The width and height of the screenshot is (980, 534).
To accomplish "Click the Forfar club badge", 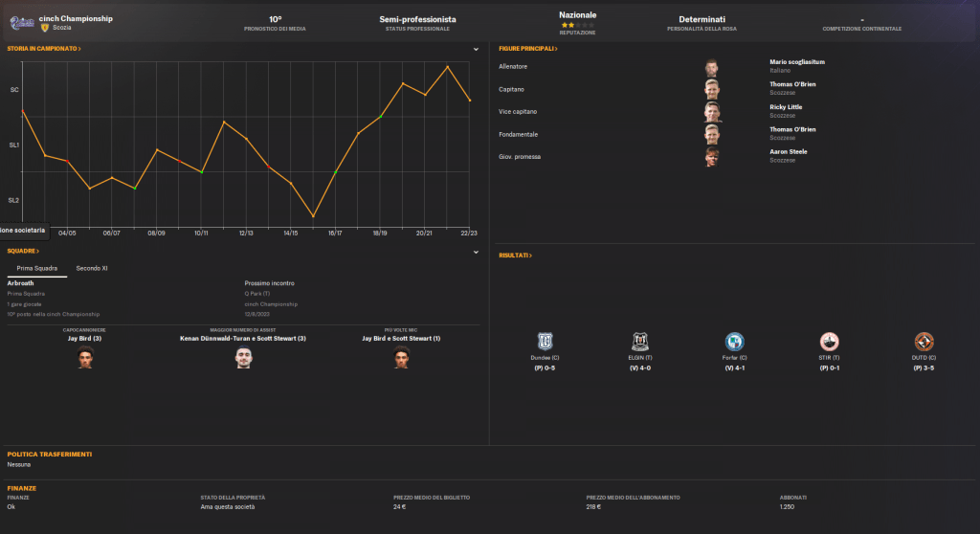I will (735, 342).
